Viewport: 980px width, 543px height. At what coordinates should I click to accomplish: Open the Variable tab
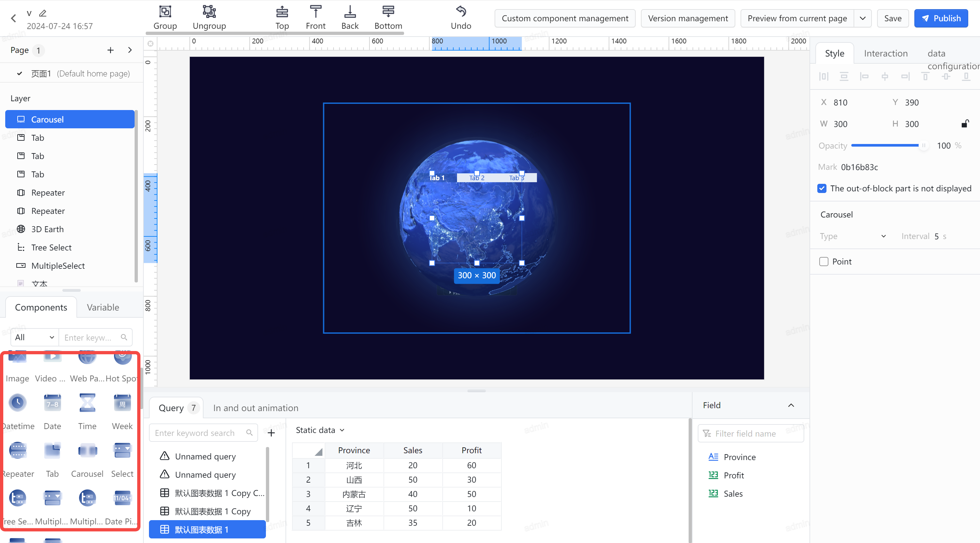[103, 307]
